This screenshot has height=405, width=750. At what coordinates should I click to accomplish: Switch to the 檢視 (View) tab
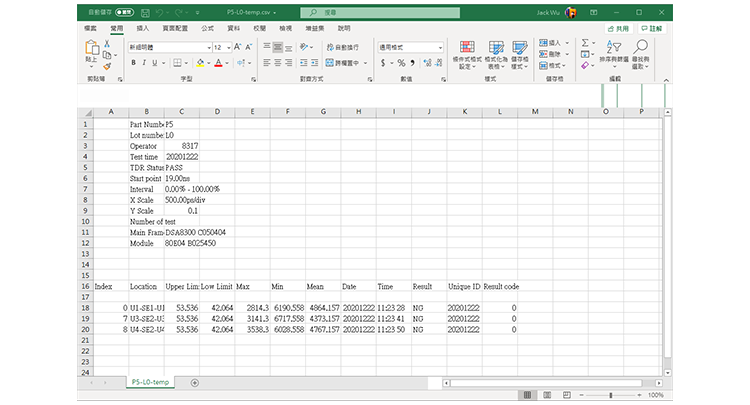coord(286,29)
